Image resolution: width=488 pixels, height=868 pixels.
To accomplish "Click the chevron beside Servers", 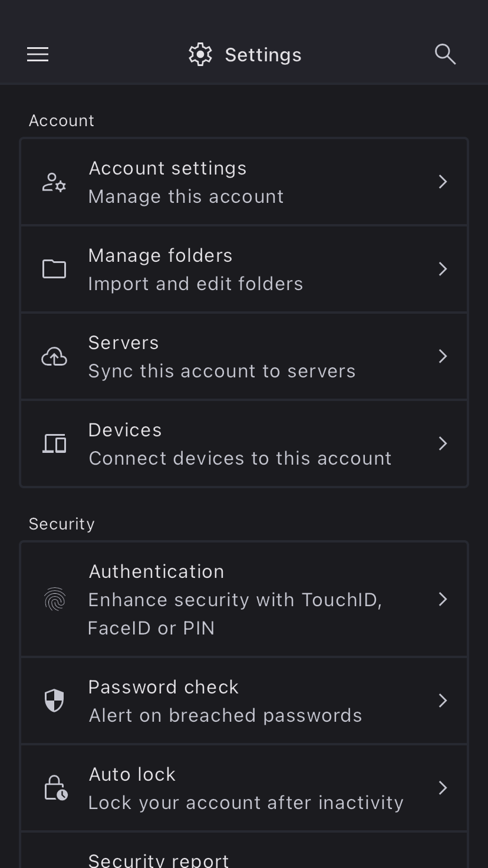I will click(x=443, y=356).
